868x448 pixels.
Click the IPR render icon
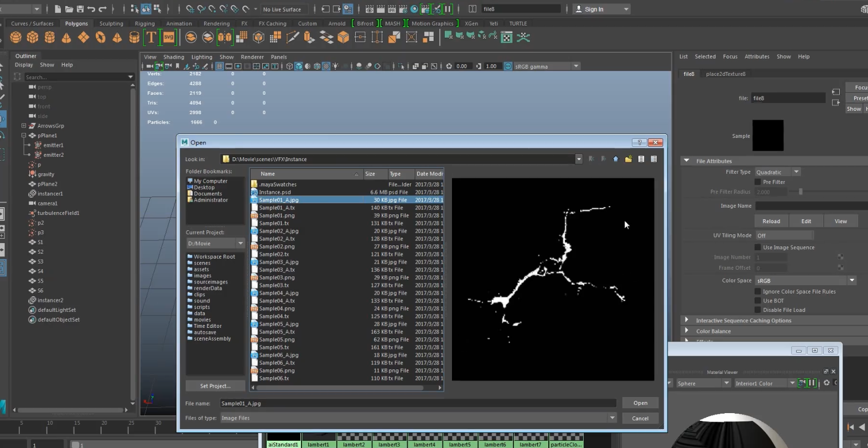click(x=392, y=9)
